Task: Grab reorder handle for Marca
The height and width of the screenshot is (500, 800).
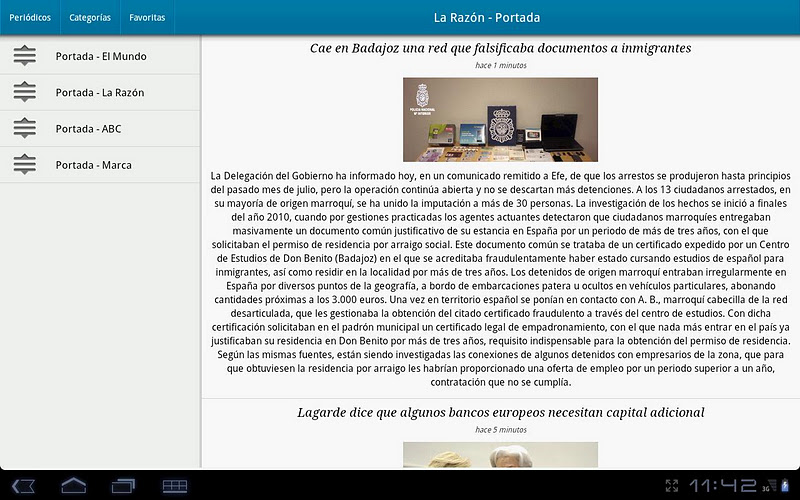Action: coord(24,164)
